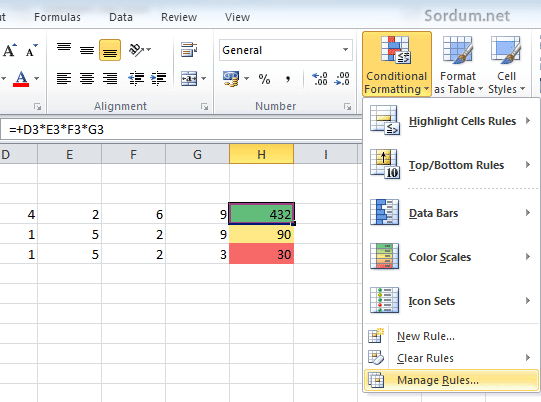Image resolution: width=541 pixels, height=402 pixels.
Task: Click in the formula bar
Action: click(x=181, y=130)
